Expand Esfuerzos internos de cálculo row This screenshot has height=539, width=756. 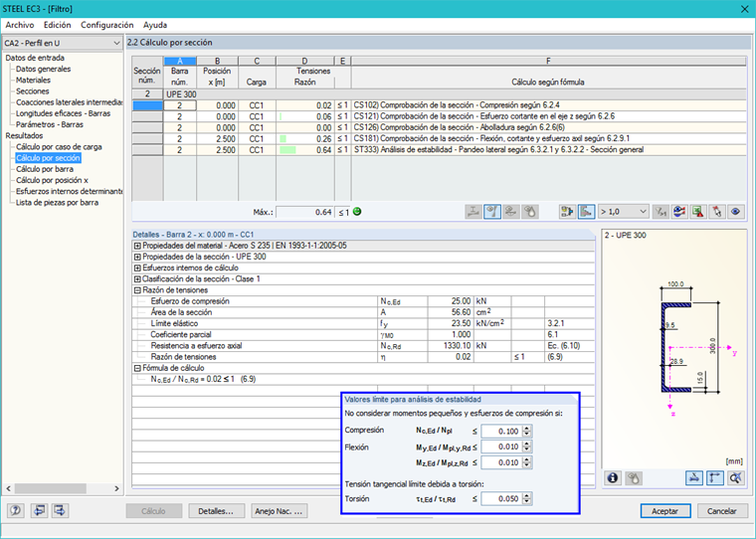(137, 269)
